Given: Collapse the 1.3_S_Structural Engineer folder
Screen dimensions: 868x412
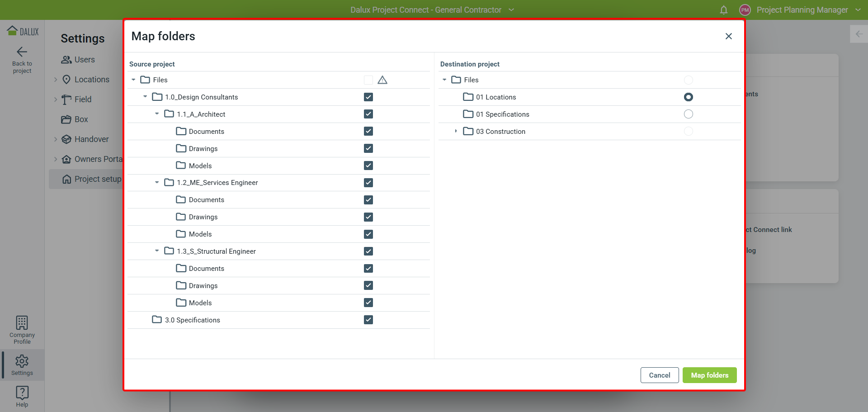Looking at the screenshot, I should [157, 251].
